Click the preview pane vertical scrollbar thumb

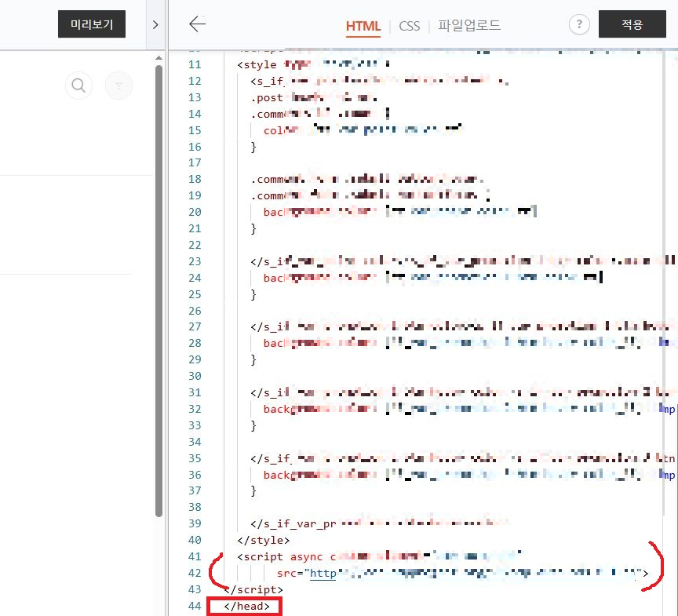(159, 291)
